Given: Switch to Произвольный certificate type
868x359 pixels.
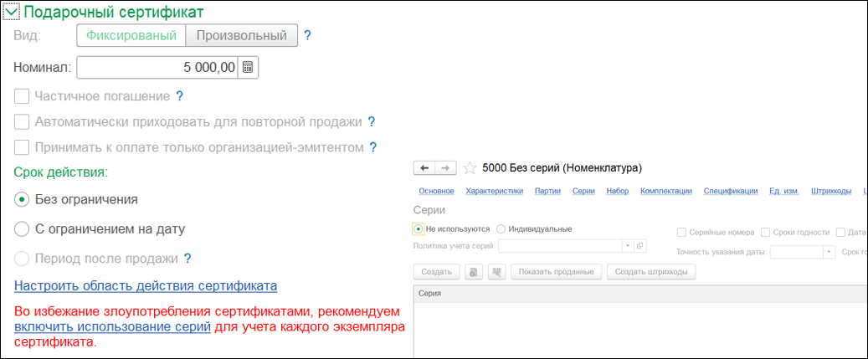Looking at the screenshot, I should coord(241,36).
